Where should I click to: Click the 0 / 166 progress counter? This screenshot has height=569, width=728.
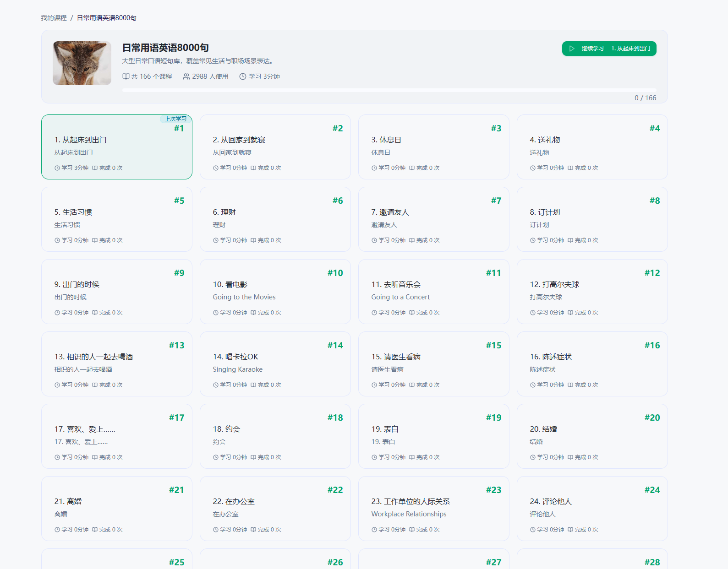pyautogui.click(x=645, y=98)
